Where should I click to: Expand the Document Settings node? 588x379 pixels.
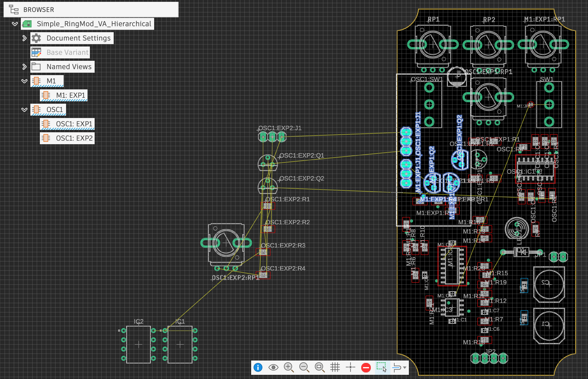click(24, 38)
